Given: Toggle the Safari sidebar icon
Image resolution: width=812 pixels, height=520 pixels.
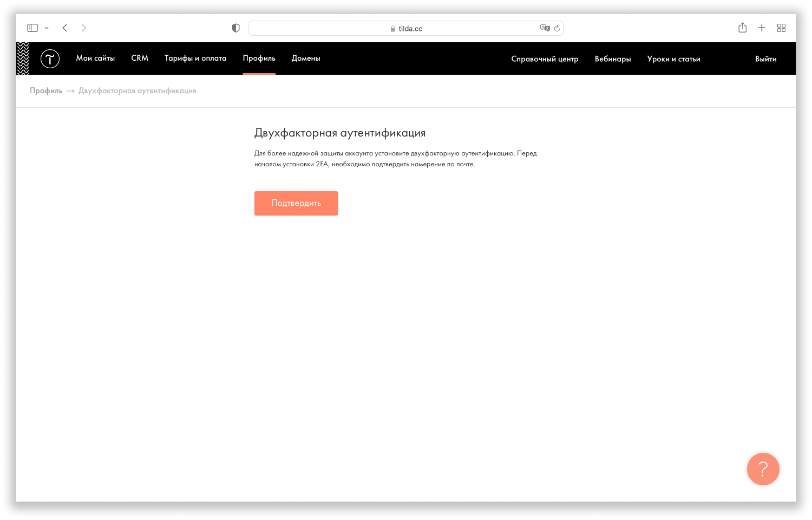Looking at the screenshot, I should pos(32,28).
